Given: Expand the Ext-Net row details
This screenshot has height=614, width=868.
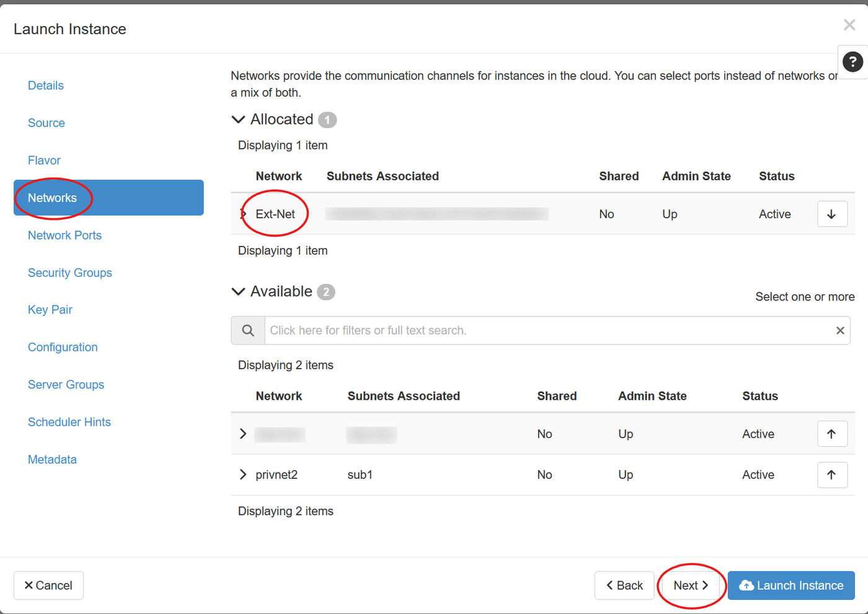Looking at the screenshot, I should click(x=243, y=214).
